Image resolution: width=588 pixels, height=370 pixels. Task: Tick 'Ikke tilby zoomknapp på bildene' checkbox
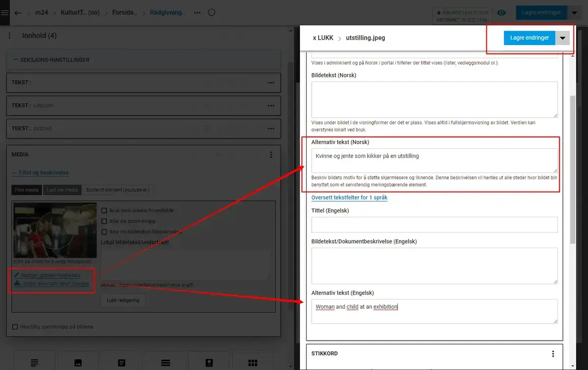point(15,326)
